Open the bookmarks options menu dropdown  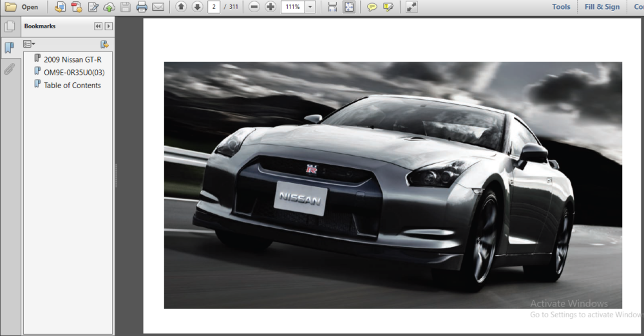coord(29,44)
